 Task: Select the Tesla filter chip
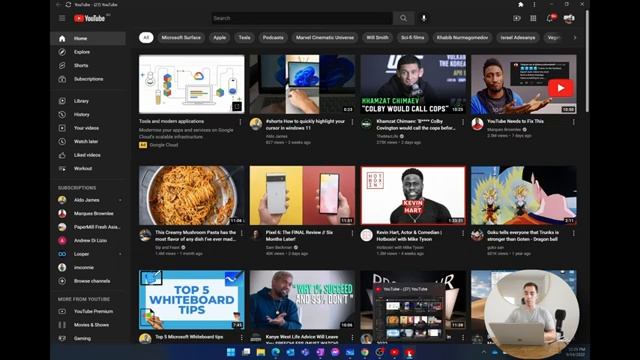tap(244, 38)
